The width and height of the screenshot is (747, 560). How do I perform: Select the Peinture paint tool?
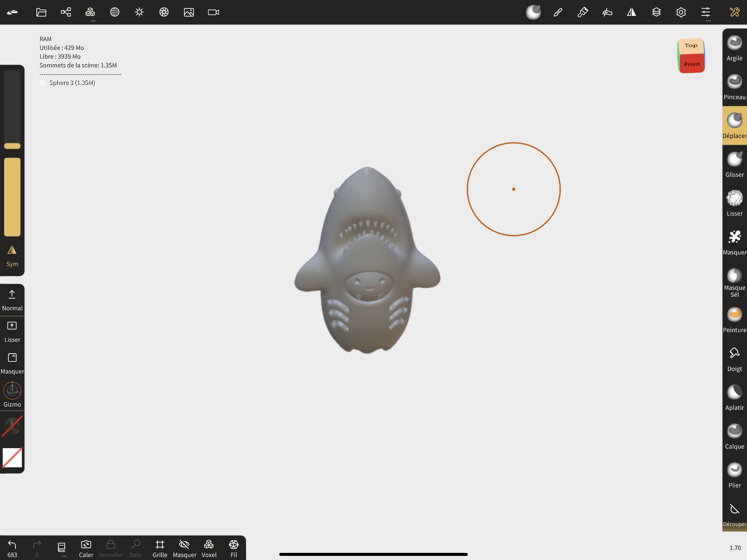pyautogui.click(x=734, y=320)
